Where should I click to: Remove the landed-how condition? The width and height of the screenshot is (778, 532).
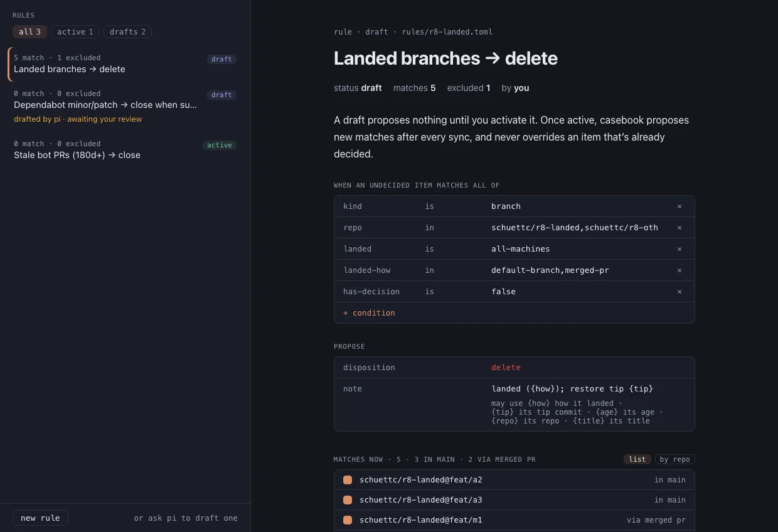click(x=679, y=270)
